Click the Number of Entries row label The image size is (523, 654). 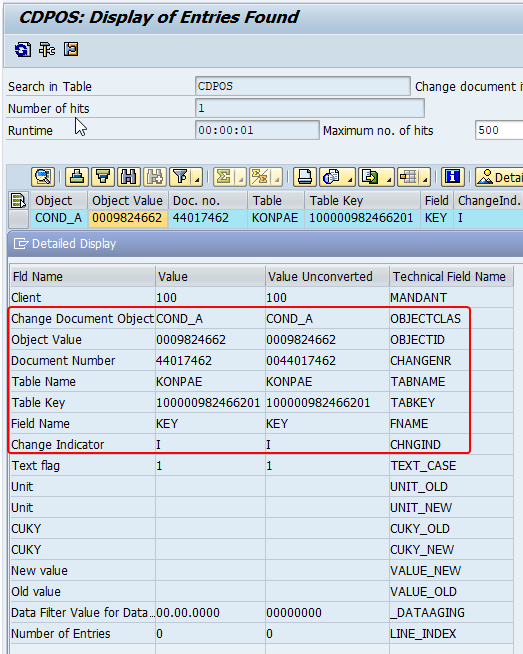[60, 634]
